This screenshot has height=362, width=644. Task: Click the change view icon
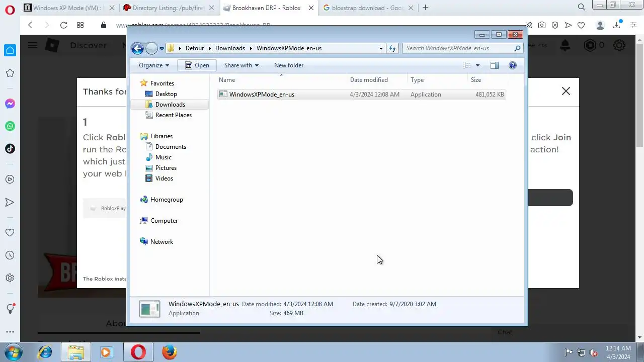click(467, 65)
